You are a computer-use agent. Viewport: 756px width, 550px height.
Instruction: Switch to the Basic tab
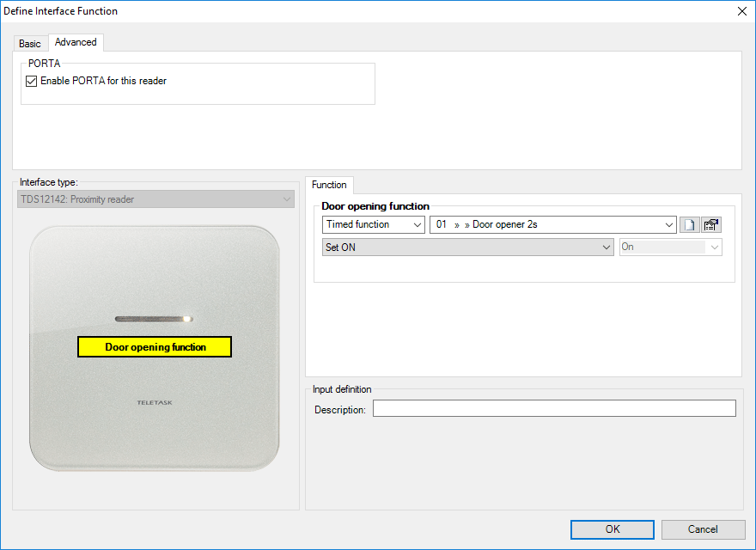pyautogui.click(x=30, y=44)
